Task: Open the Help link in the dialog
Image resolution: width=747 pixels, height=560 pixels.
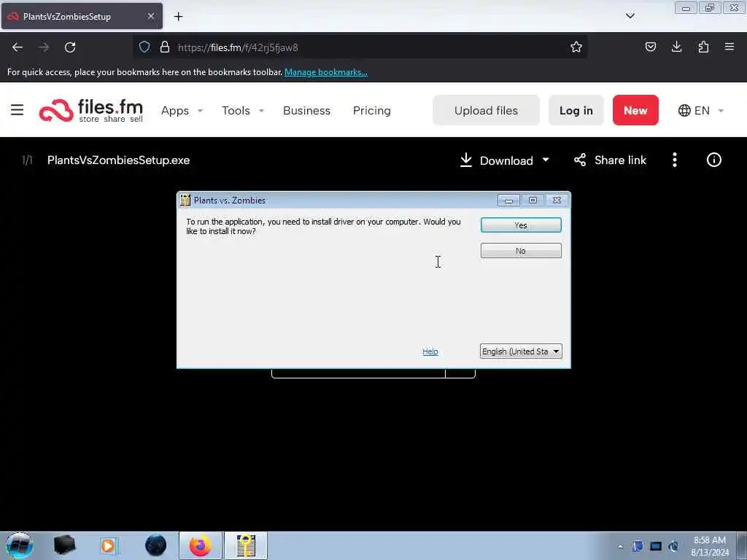Action: 430,351
